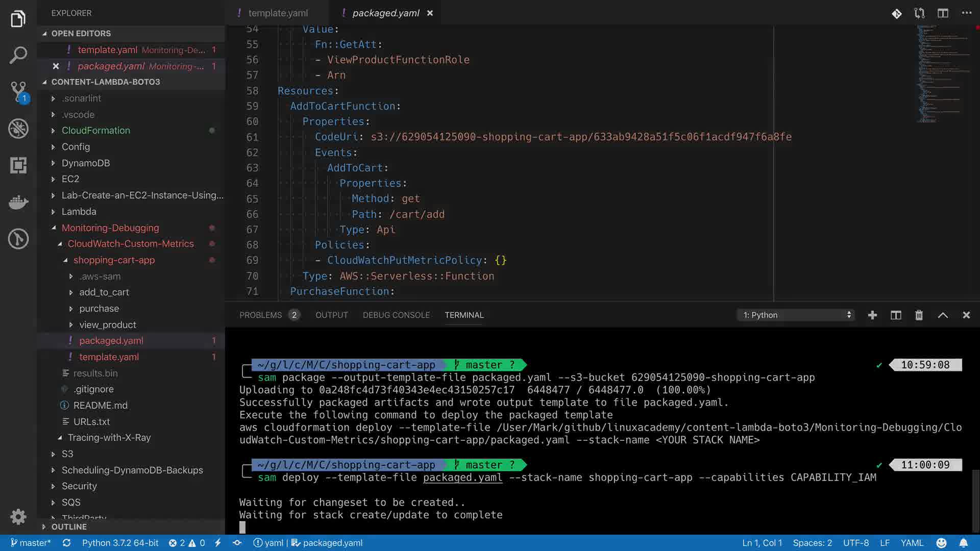Viewport: 980px width, 551px height.
Task: Switch to the template.yaml editor tab
Action: coord(278,13)
